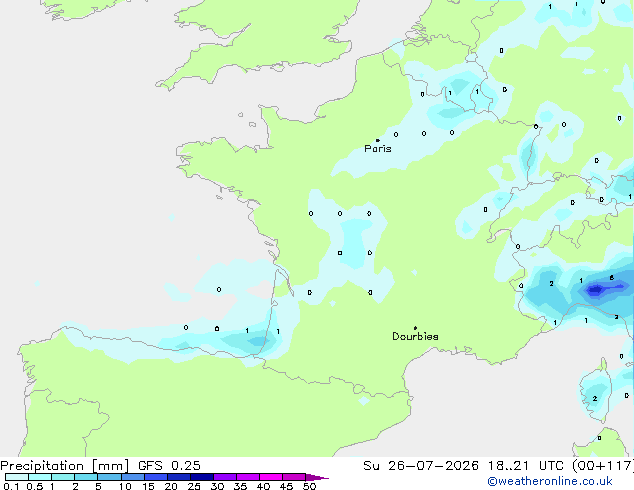Click the '0.5' legend scale label

[x=35, y=486]
